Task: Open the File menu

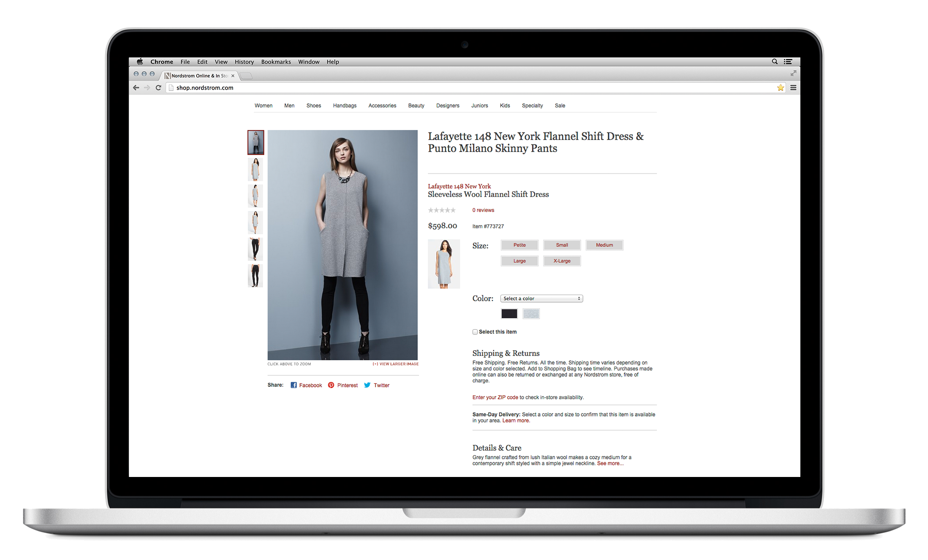Action: pyautogui.click(x=185, y=62)
